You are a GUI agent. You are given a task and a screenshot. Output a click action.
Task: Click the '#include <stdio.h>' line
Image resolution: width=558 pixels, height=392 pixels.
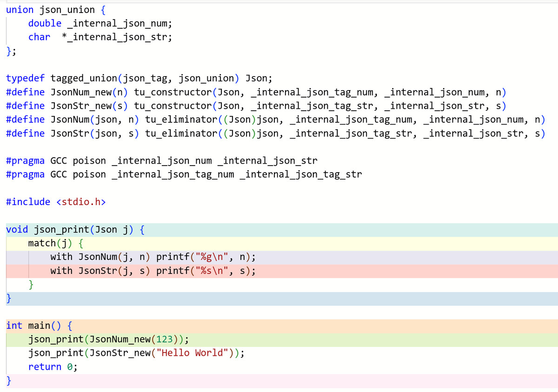56,202
